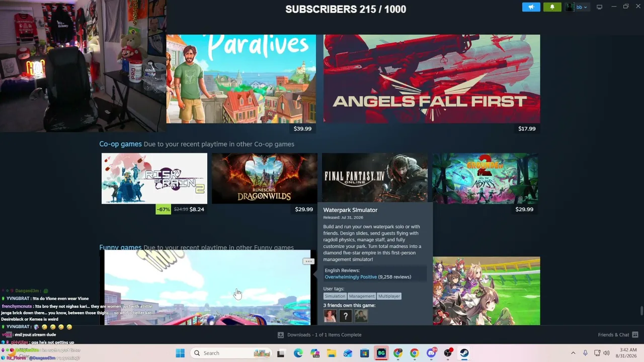Click the Waterpark Simulator title in popup

(x=350, y=210)
